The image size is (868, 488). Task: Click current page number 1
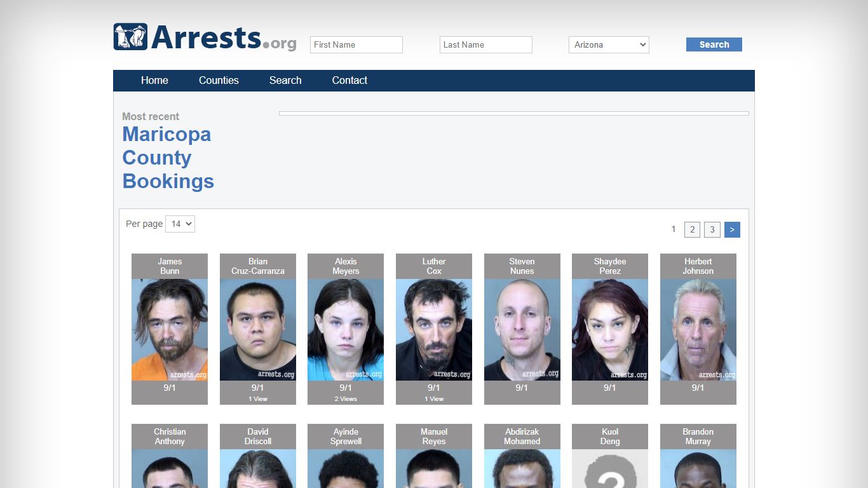(x=674, y=229)
